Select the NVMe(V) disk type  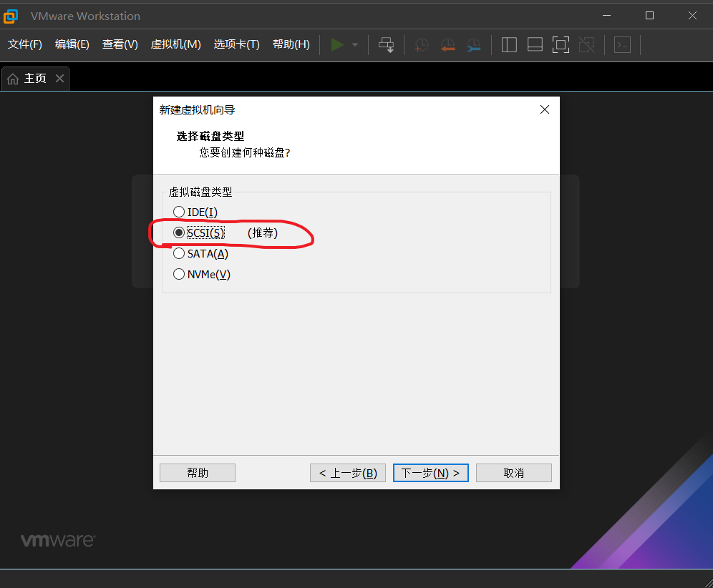[202, 275]
